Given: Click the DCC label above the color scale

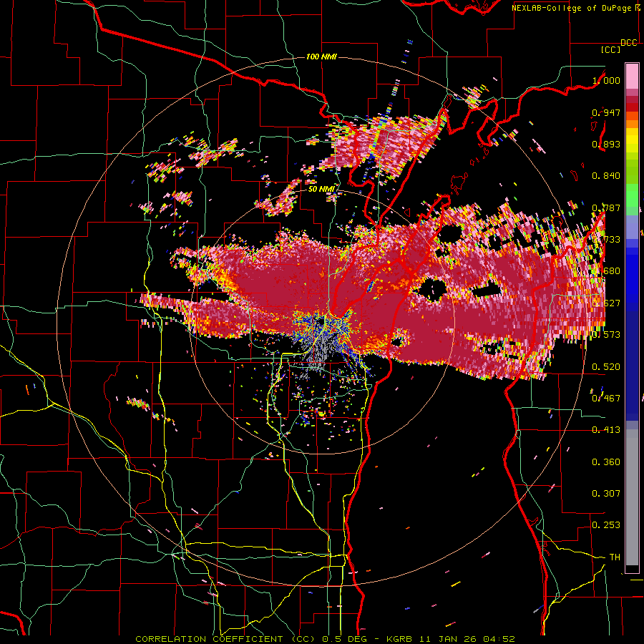Looking at the screenshot, I should click(628, 43).
